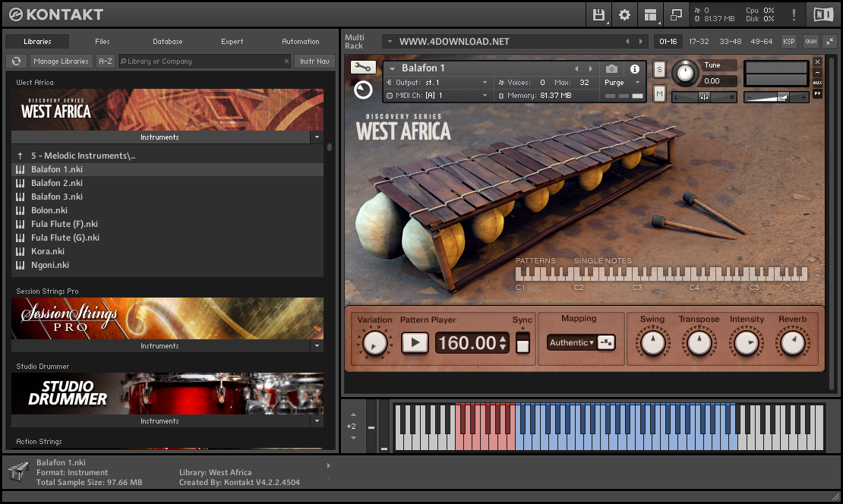Switch to the Automation tab
This screenshot has width=843, height=504.
coord(301,42)
